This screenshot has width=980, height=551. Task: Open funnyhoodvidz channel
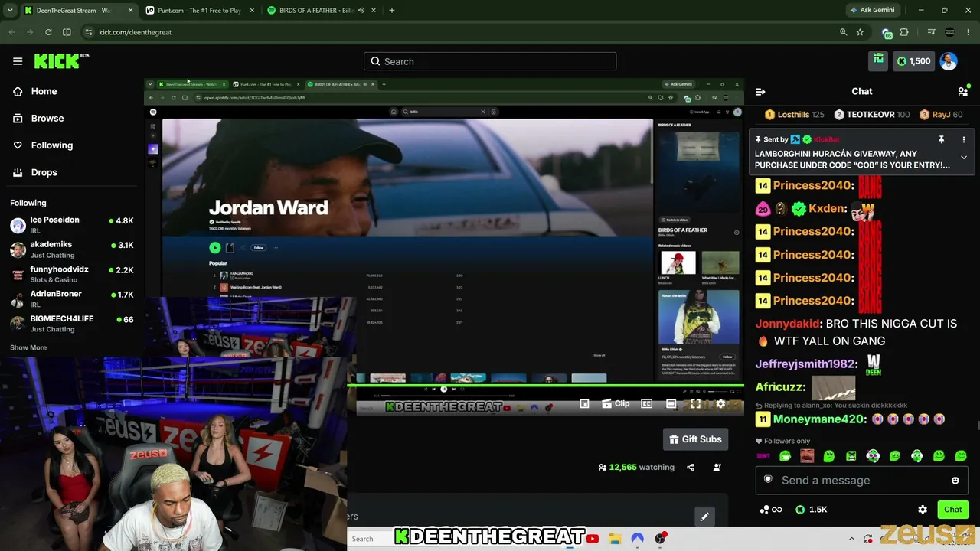[x=72, y=274]
